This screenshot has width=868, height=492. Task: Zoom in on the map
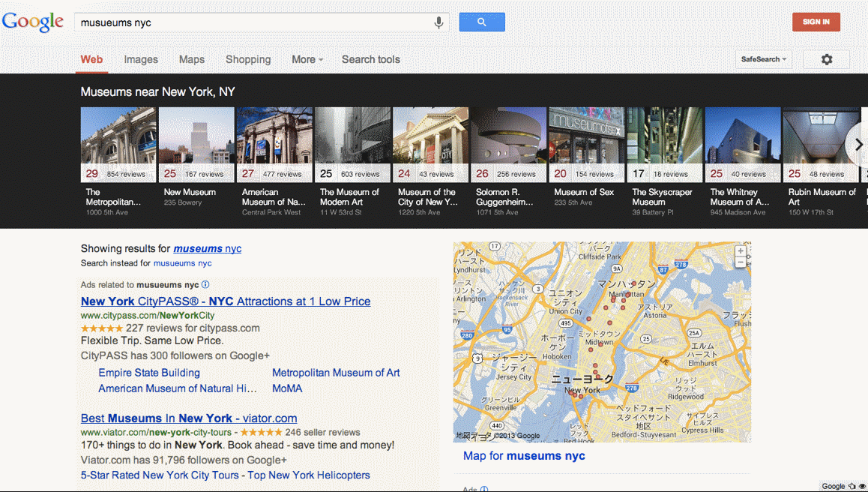point(741,251)
